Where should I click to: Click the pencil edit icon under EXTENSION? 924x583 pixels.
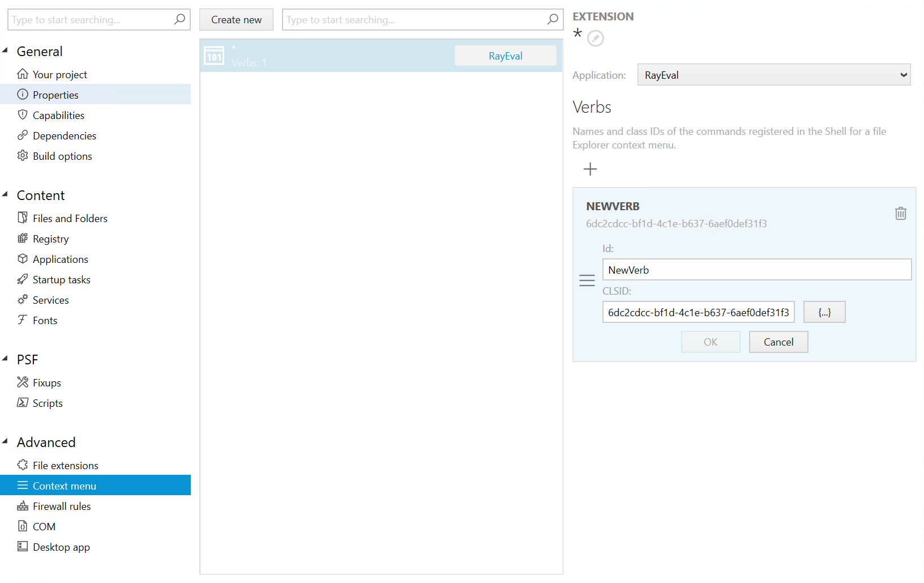[x=595, y=39]
